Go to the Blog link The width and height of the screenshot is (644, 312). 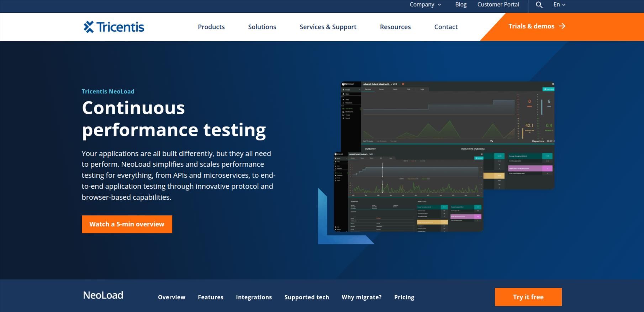(461, 5)
